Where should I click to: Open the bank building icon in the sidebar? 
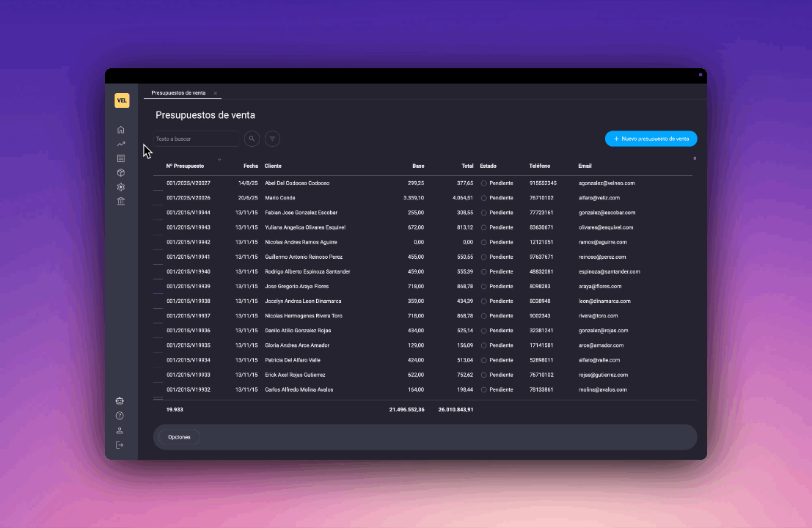[x=120, y=202]
